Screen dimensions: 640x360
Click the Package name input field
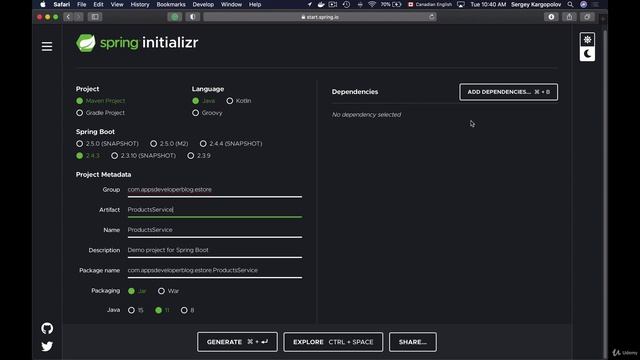click(215, 271)
